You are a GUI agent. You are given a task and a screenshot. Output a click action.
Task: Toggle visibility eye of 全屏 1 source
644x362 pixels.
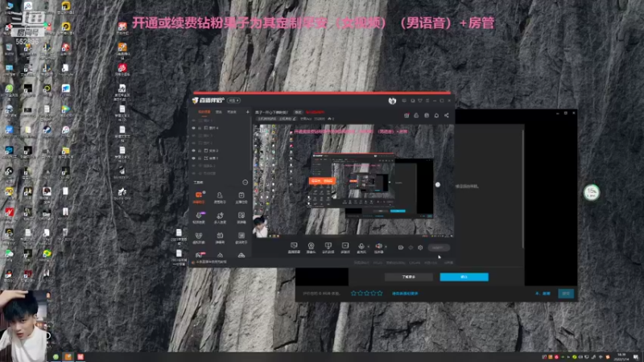pyautogui.click(x=194, y=158)
